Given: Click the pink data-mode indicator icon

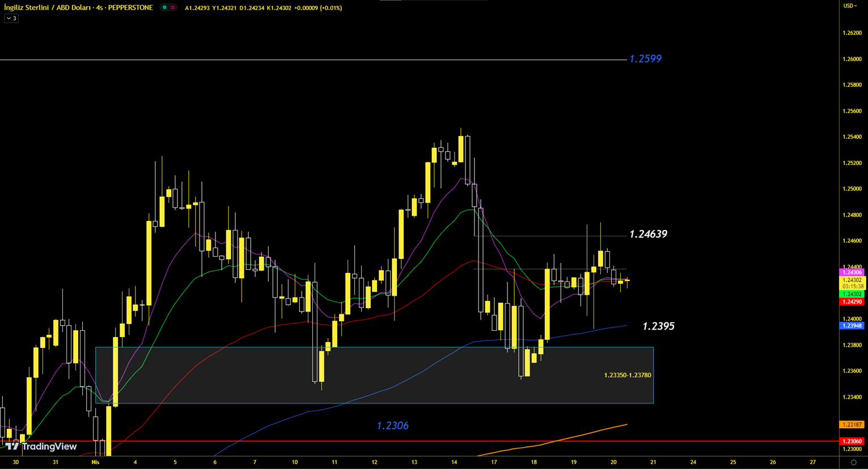Looking at the screenshot, I should tap(172, 8).
